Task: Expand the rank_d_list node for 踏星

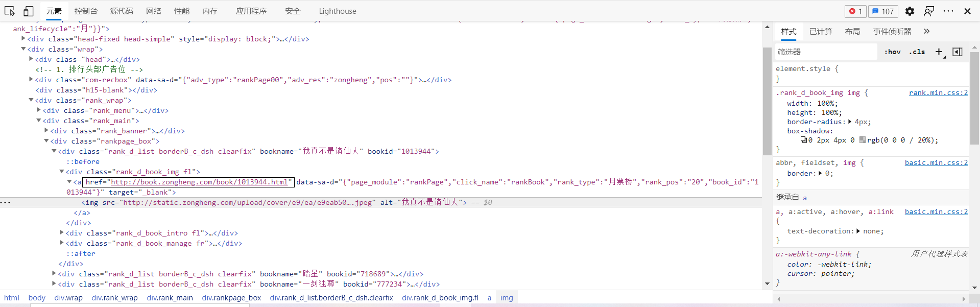Action: point(54,273)
